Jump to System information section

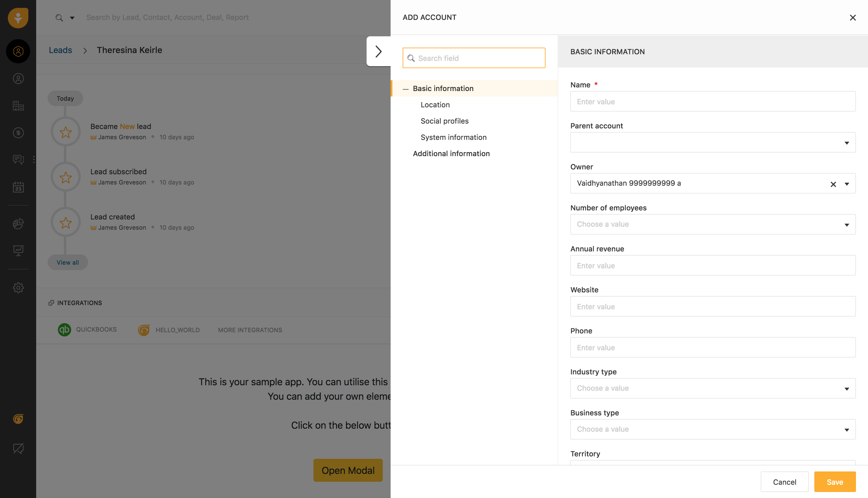point(453,137)
